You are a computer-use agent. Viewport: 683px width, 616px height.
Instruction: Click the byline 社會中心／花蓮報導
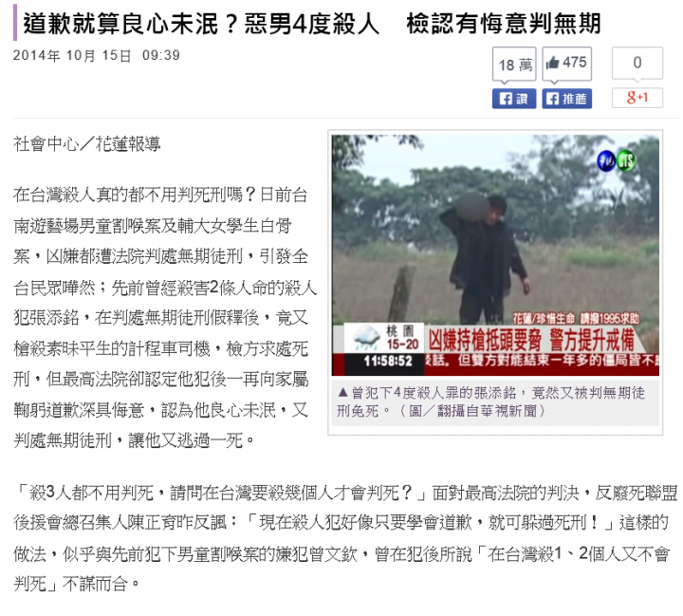click(x=87, y=144)
